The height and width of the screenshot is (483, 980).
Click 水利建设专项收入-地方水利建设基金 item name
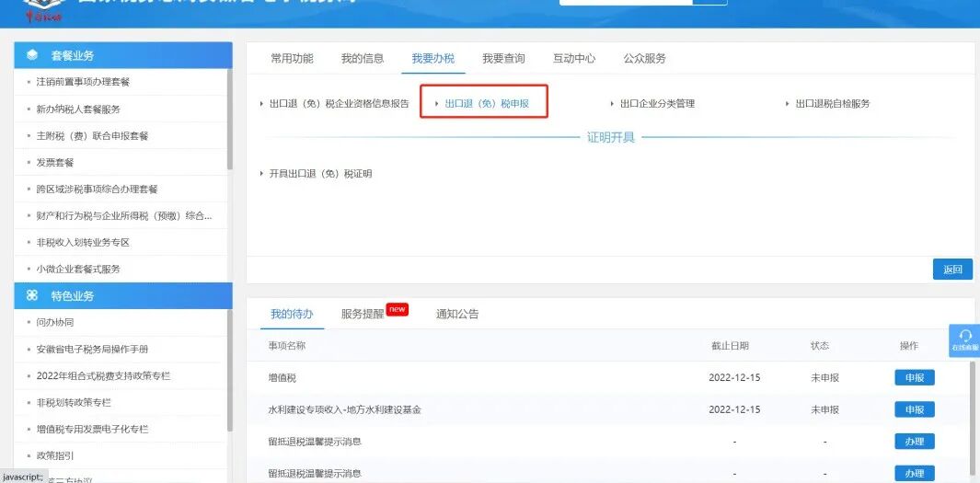pos(344,410)
